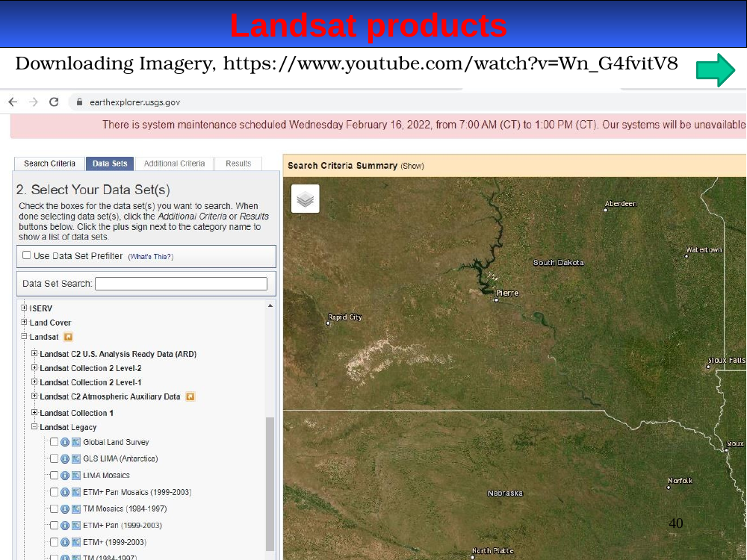Open info icon for ETM+ Pan (1999-2003)
This screenshot has height=560, width=747.
pyautogui.click(x=65, y=526)
